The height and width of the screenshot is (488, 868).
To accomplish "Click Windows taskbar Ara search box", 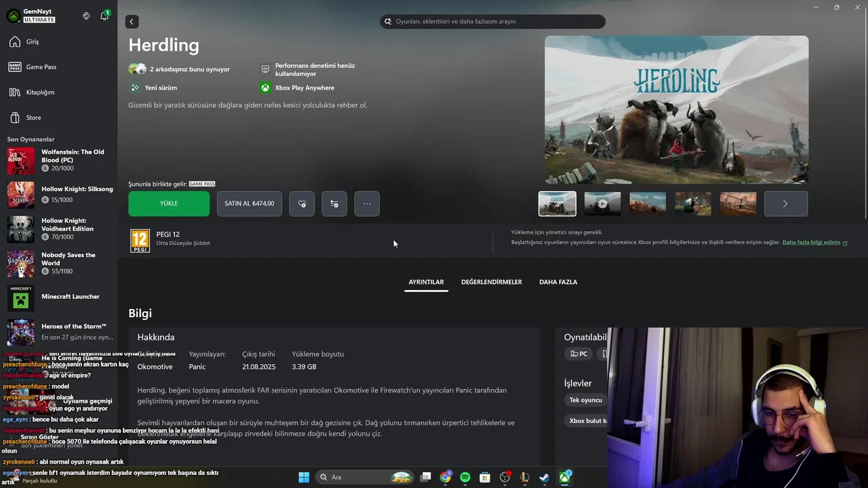I will pos(366,477).
